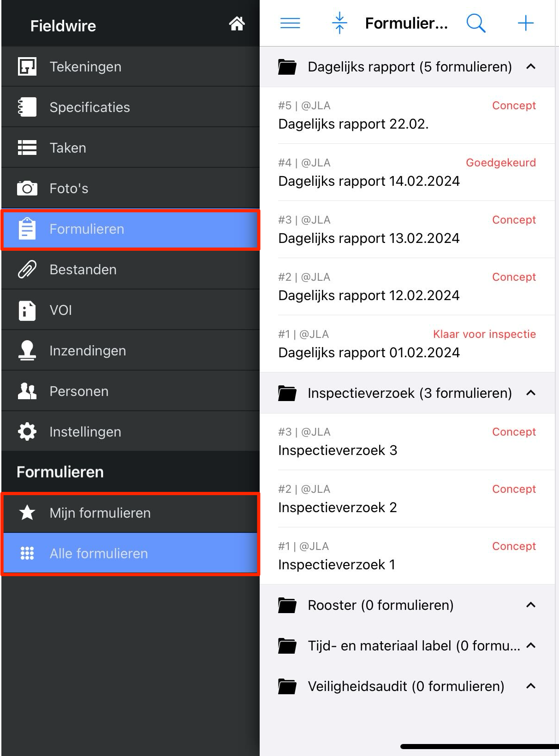Click the Specificaties notebook icon
Viewport: 559px width, 756px height.
tap(27, 107)
